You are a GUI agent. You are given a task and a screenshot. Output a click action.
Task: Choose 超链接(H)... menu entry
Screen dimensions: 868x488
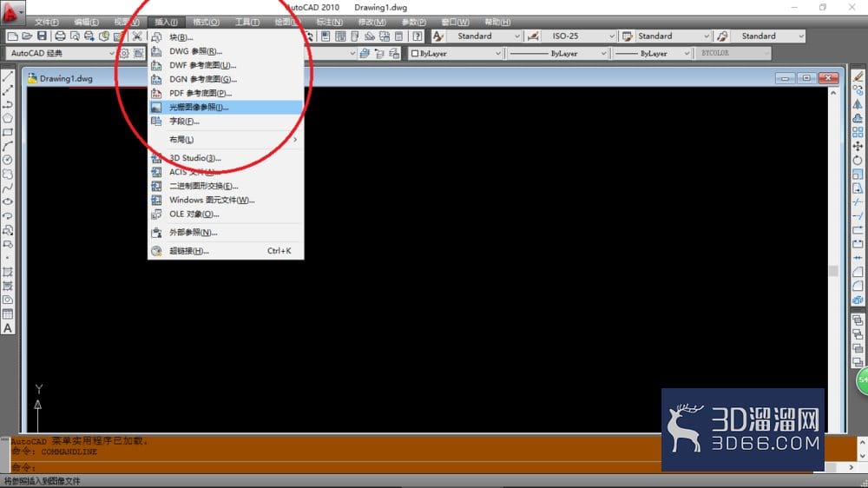(x=226, y=251)
